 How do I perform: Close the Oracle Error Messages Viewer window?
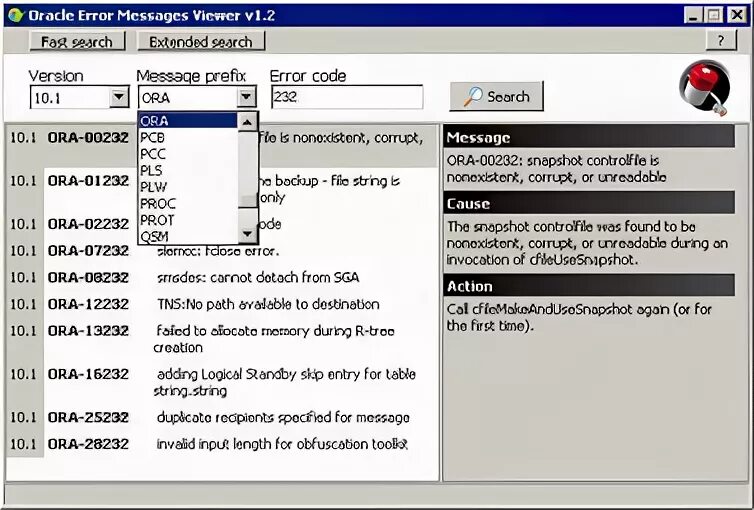[736, 15]
